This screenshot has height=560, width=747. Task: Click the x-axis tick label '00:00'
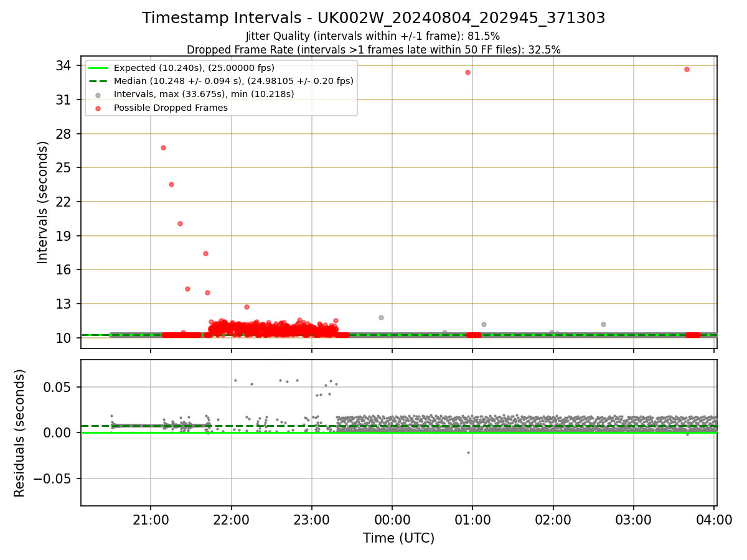tap(392, 520)
